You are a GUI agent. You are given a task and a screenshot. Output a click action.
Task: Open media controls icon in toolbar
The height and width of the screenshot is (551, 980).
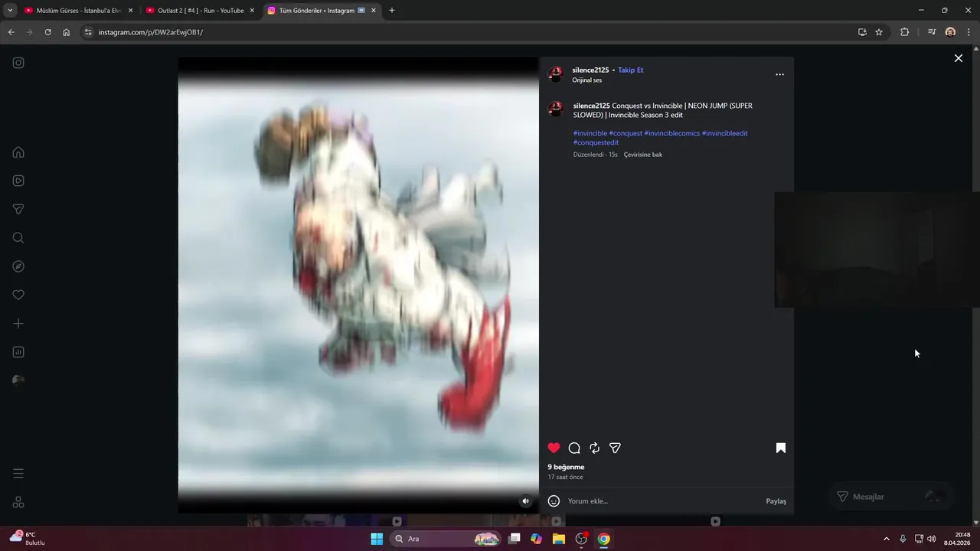(932, 32)
